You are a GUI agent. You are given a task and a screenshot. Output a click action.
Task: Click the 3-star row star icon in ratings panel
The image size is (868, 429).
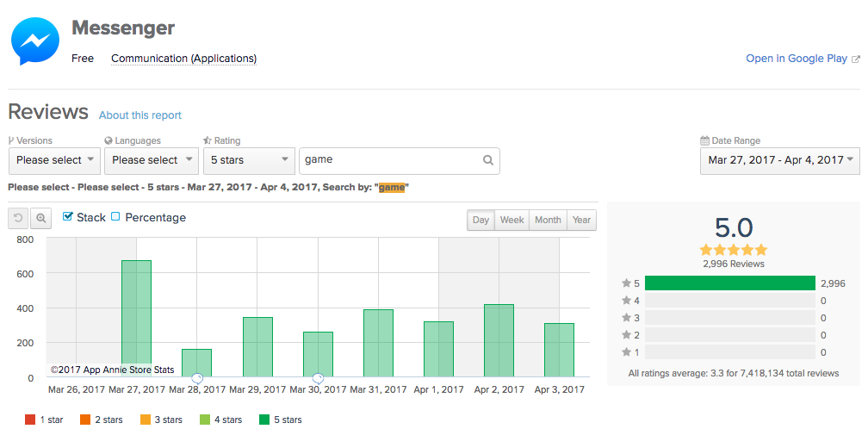pos(627,318)
